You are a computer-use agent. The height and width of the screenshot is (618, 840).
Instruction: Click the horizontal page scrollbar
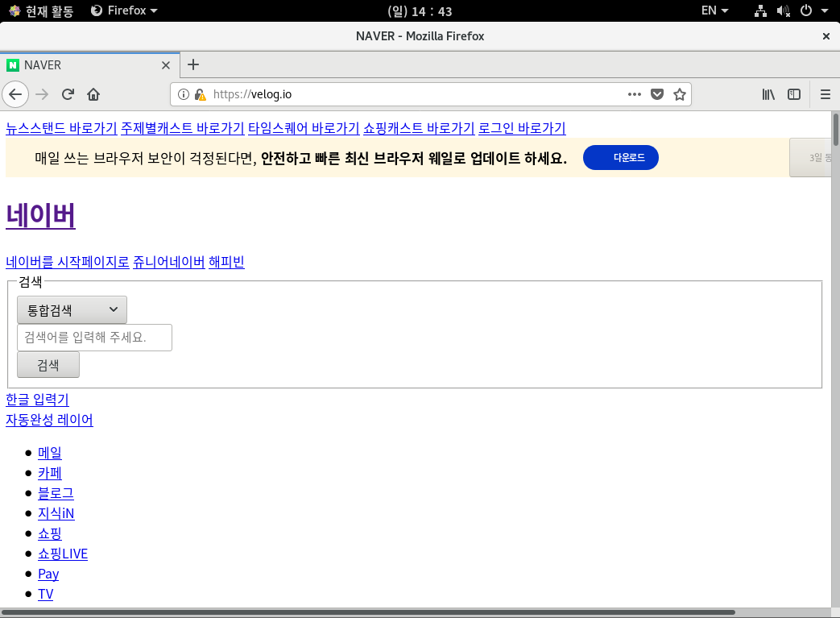(x=369, y=612)
